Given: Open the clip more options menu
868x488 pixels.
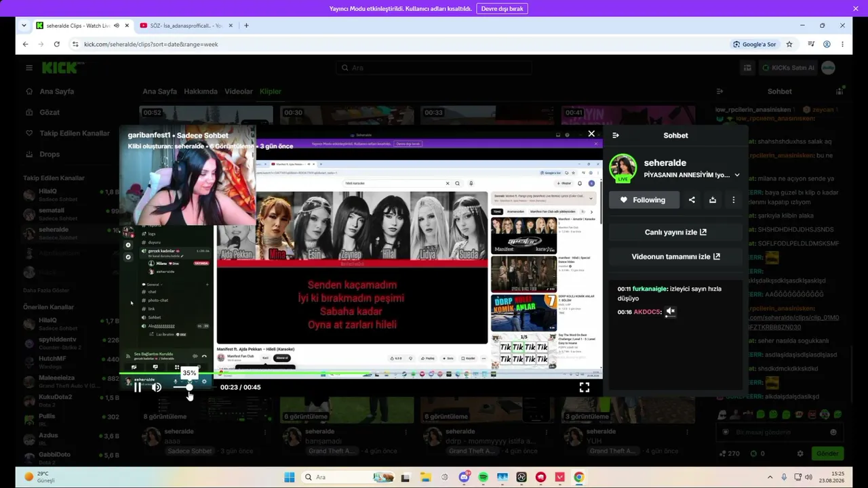Looking at the screenshot, I should (x=734, y=200).
